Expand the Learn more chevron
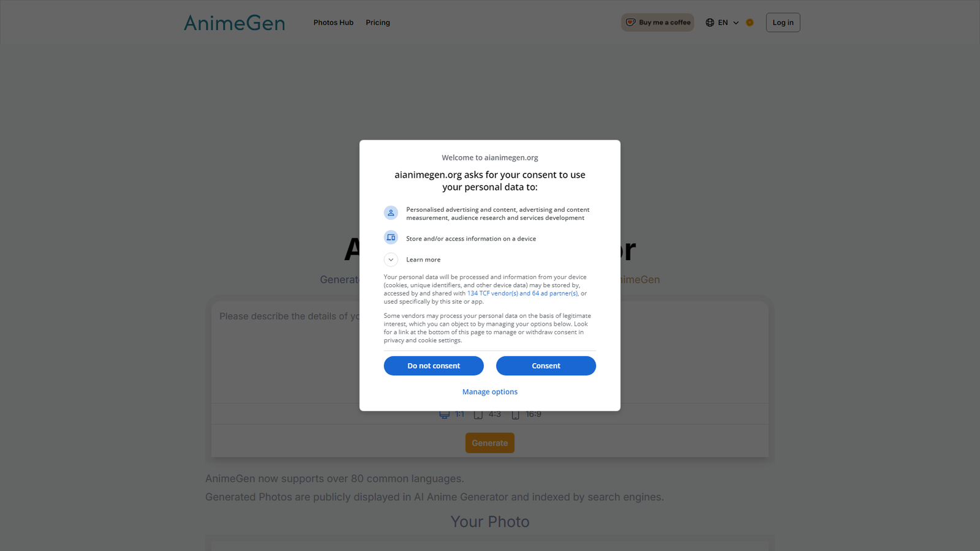Image resolution: width=980 pixels, height=551 pixels. (391, 260)
